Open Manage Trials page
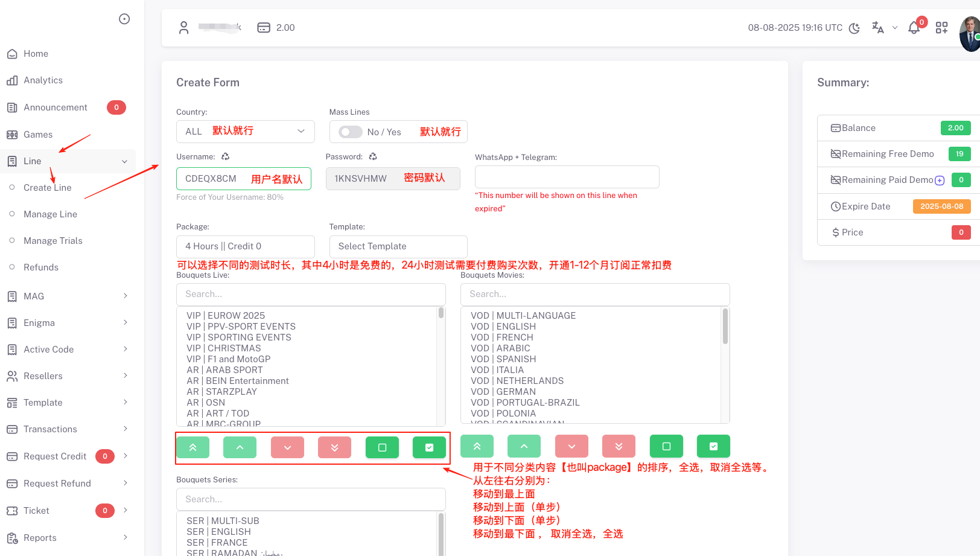The height and width of the screenshot is (556, 980). [53, 241]
